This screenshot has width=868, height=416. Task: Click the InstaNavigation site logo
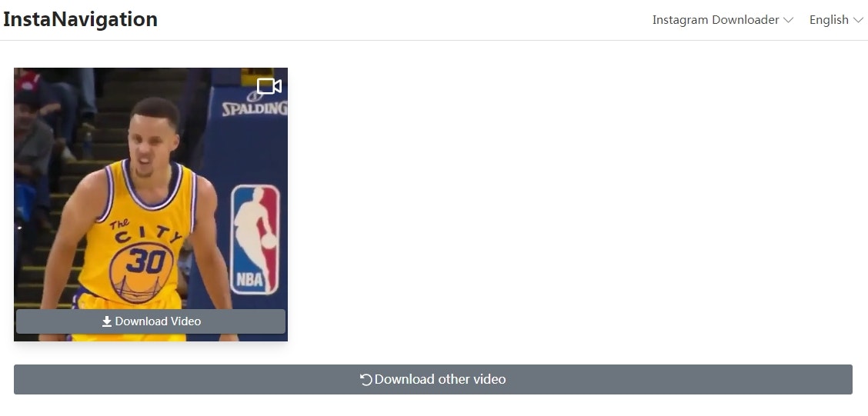pyautogui.click(x=80, y=19)
